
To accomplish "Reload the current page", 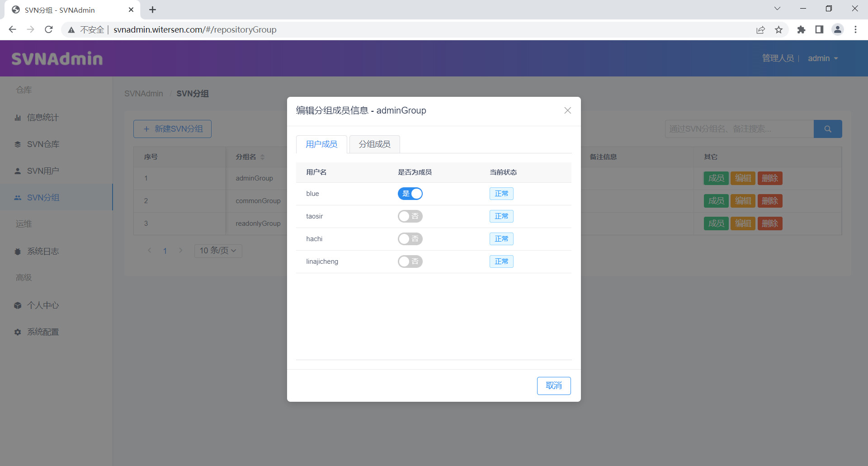I will (x=49, y=29).
